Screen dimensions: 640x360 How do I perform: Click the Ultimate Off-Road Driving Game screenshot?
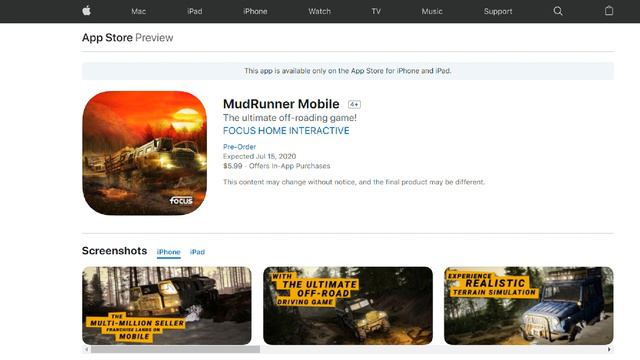348,306
